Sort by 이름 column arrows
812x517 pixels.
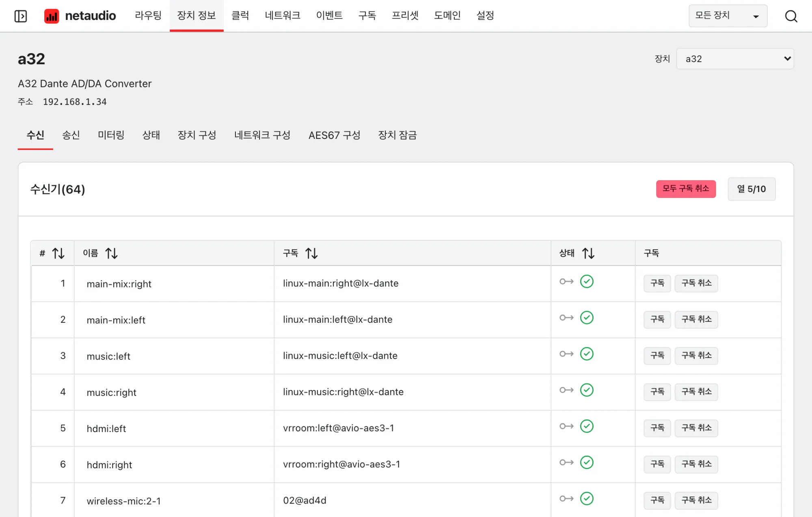112,253
